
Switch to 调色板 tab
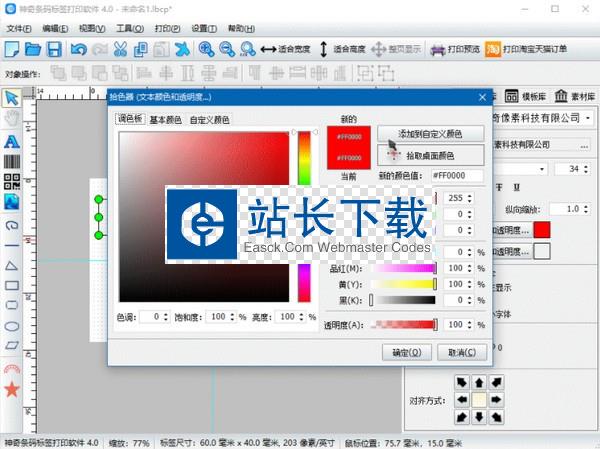click(130, 119)
